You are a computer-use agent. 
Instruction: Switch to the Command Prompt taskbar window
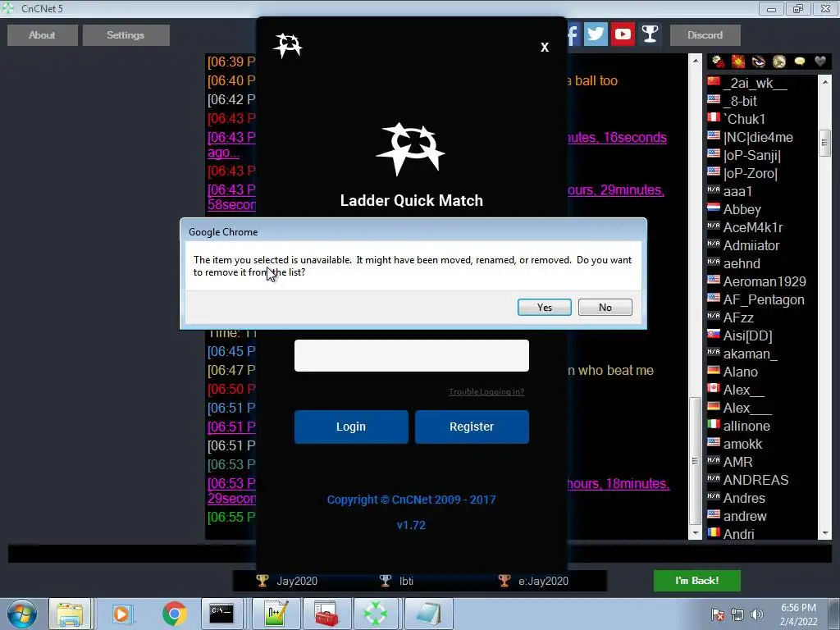coord(221,614)
